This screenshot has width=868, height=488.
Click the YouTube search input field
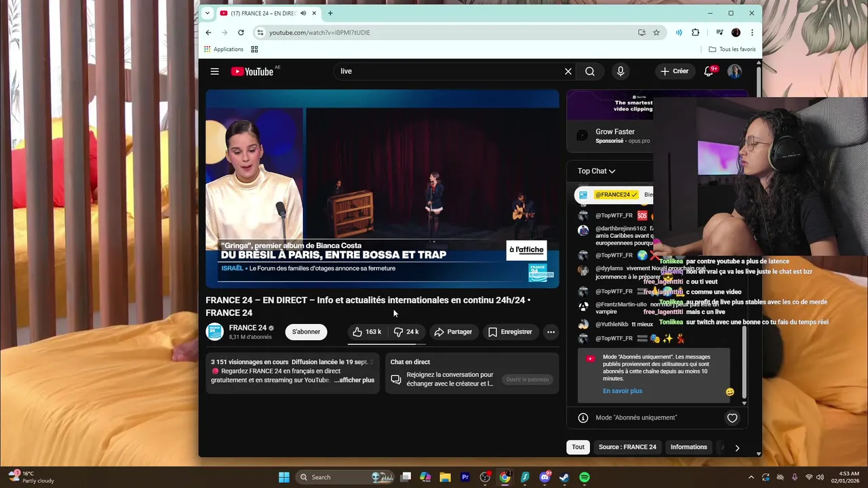(448, 71)
